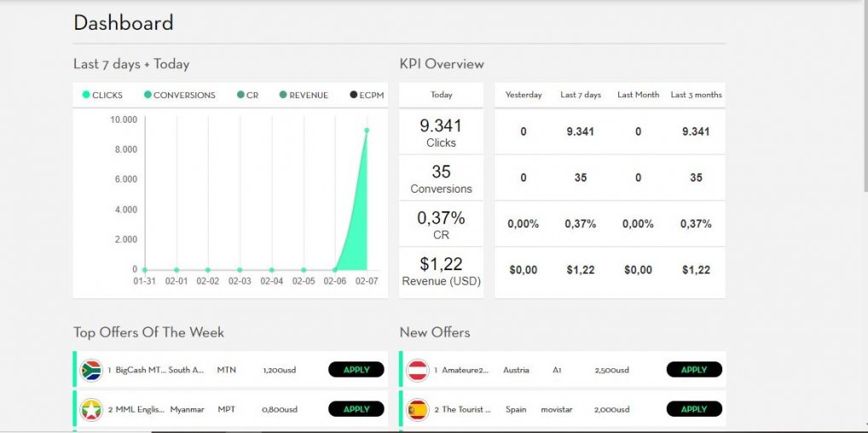Select the Today KPI column header
Viewport: 868px width, 433px height.
(x=442, y=95)
